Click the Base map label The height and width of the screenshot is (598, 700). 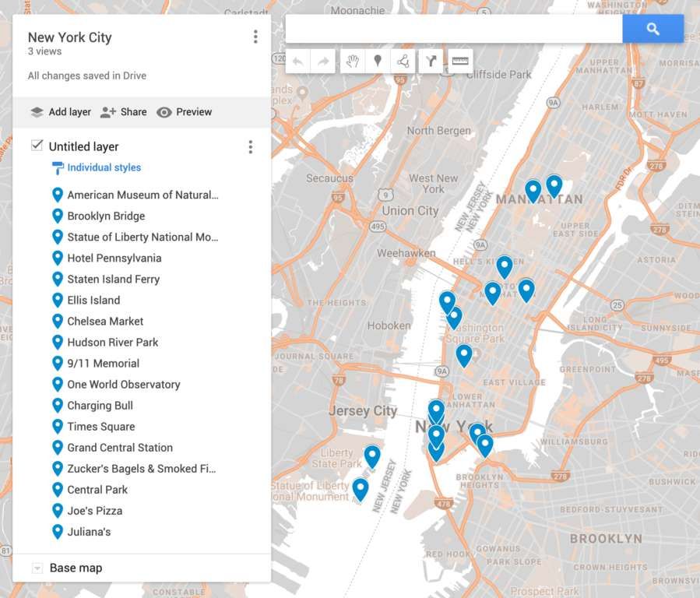76,568
